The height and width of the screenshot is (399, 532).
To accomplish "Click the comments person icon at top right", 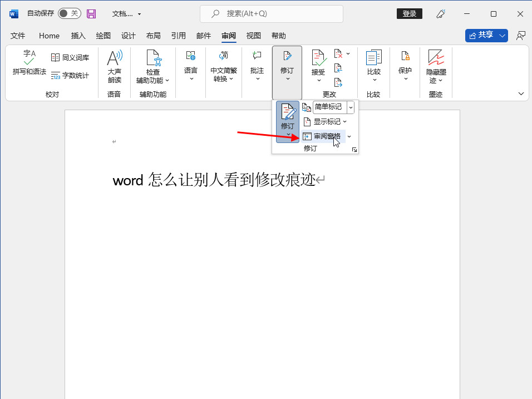I will 520,36.
